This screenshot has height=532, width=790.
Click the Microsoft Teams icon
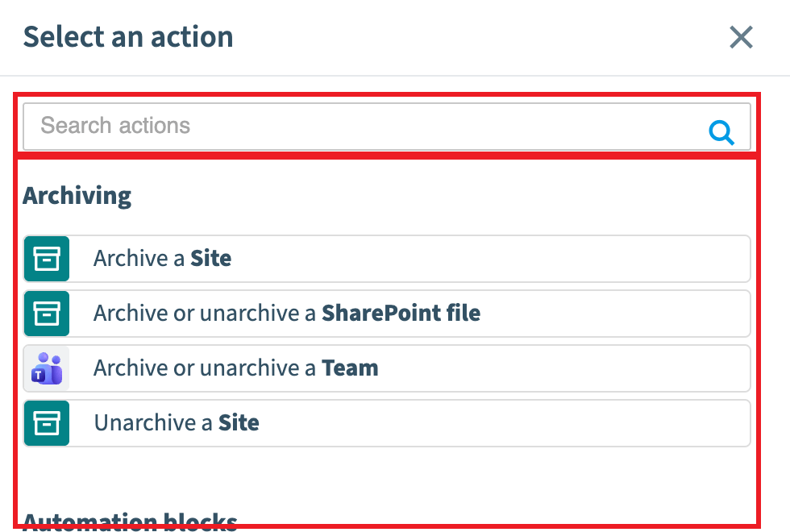tap(47, 368)
